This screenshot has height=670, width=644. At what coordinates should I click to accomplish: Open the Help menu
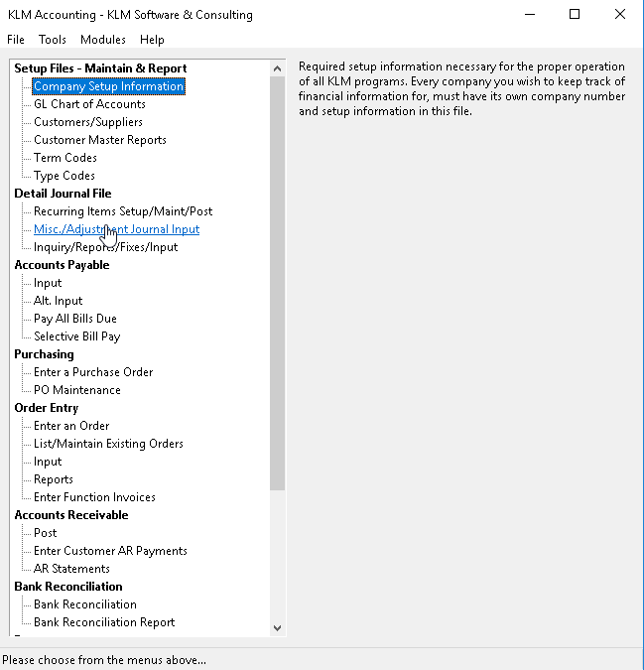152,40
